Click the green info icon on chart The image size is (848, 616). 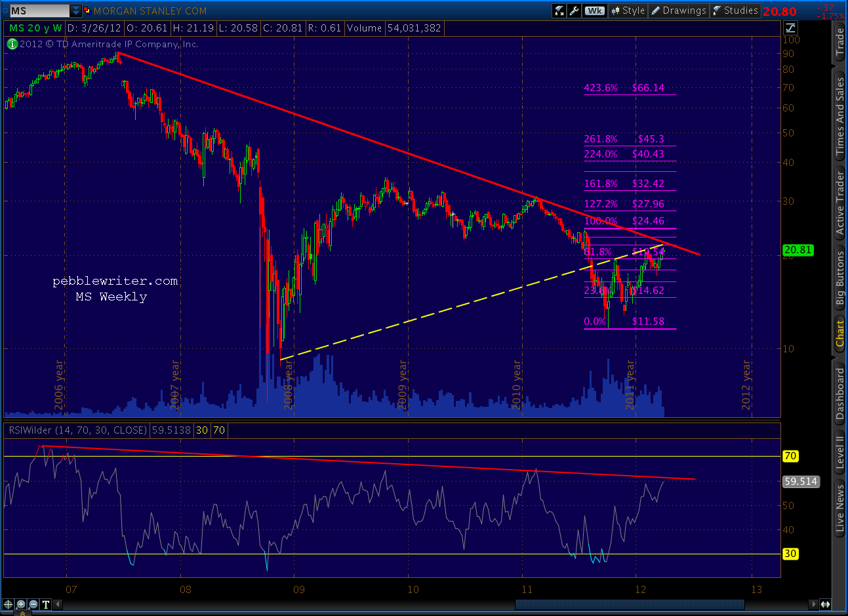(x=12, y=44)
